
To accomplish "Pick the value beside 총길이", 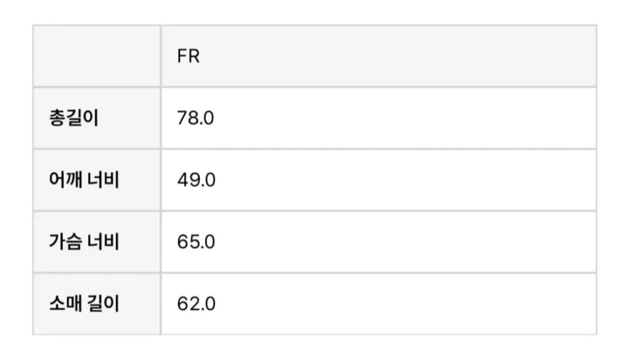I will click(195, 119).
